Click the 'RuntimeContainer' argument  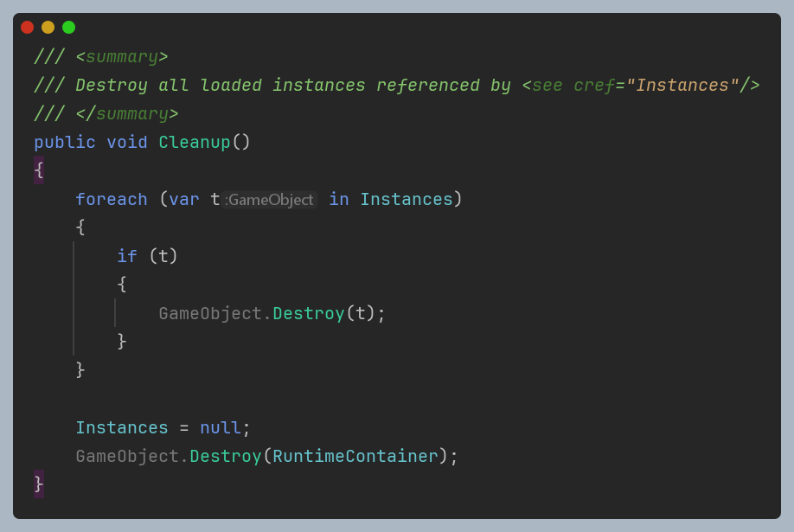[355, 456]
